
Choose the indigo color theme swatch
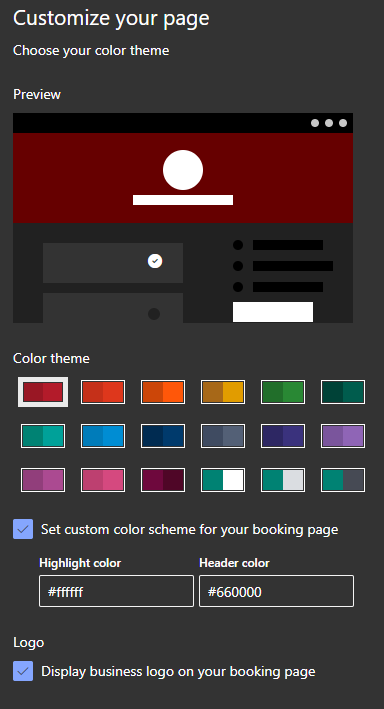[x=283, y=436]
